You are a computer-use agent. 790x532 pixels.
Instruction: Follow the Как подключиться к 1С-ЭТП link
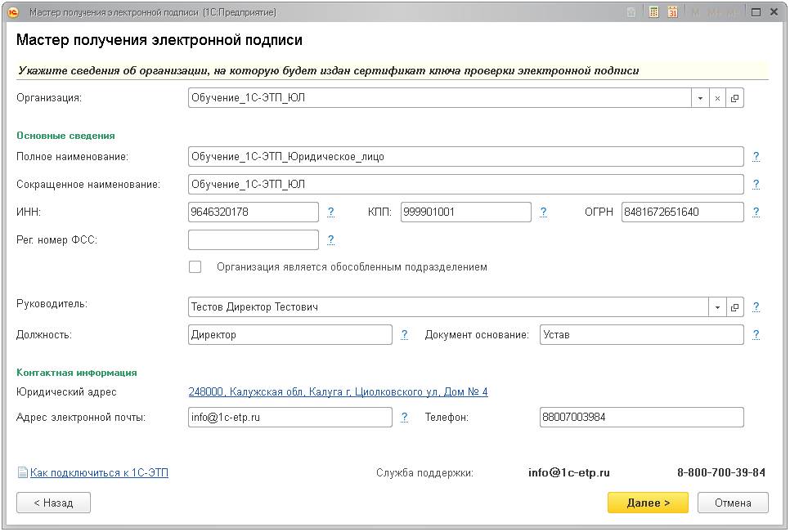pyautogui.click(x=99, y=472)
